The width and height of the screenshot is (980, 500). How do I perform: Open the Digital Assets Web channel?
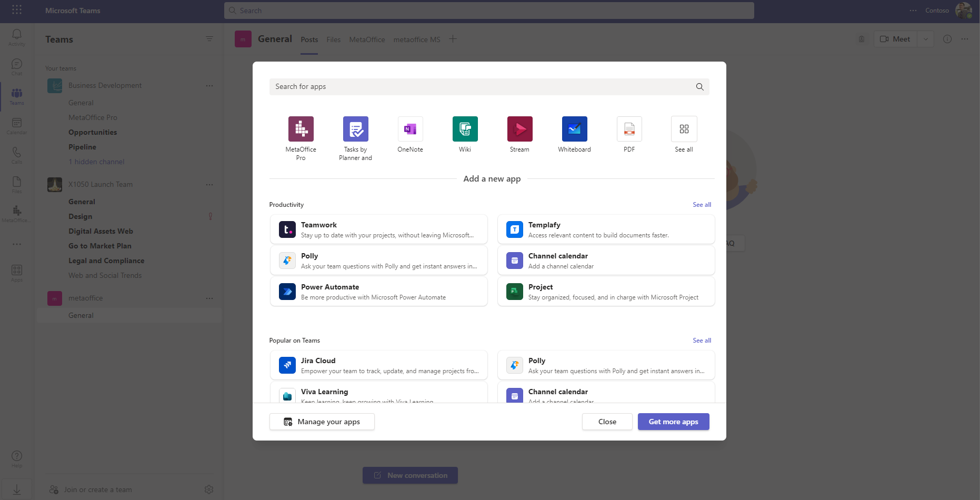tap(101, 231)
